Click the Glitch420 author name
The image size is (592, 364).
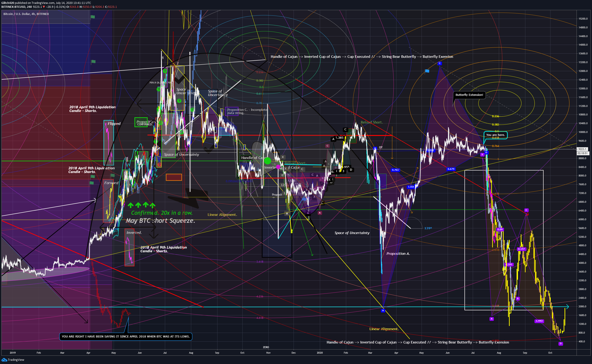click(8, 3)
